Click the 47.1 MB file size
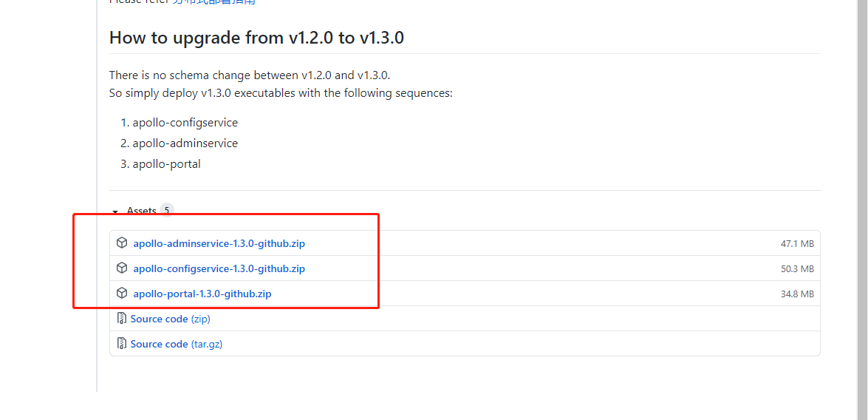 point(797,243)
